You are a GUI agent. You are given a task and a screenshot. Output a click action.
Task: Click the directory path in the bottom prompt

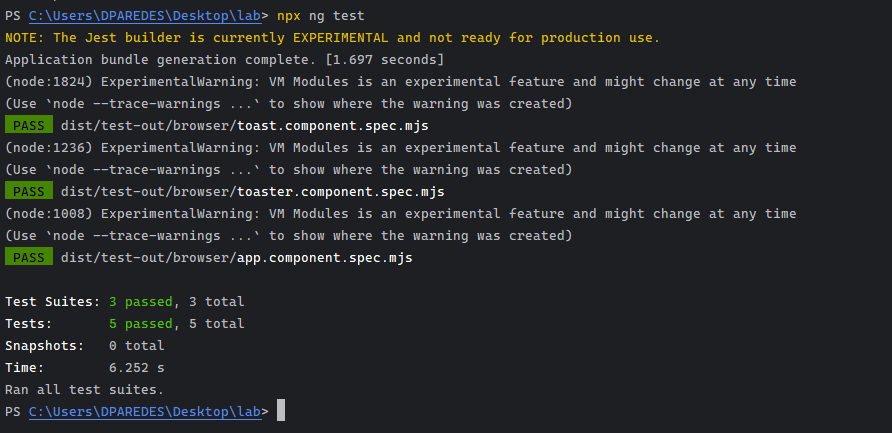coord(145,411)
